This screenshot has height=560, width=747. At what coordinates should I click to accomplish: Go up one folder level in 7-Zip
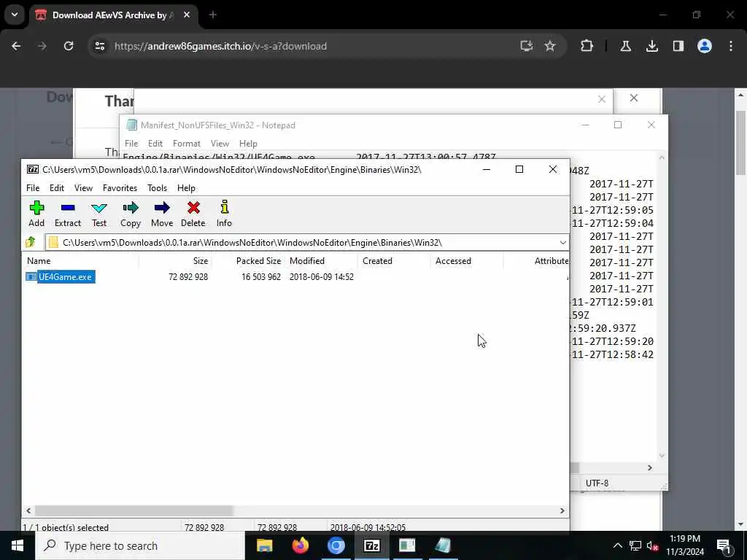(x=31, y=242)
